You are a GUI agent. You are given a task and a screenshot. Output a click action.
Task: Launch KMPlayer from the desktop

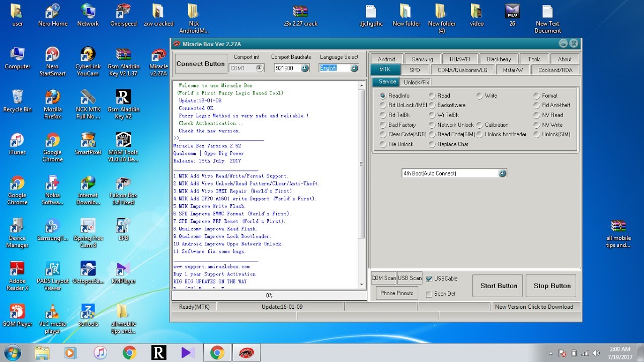pos(123,273)
